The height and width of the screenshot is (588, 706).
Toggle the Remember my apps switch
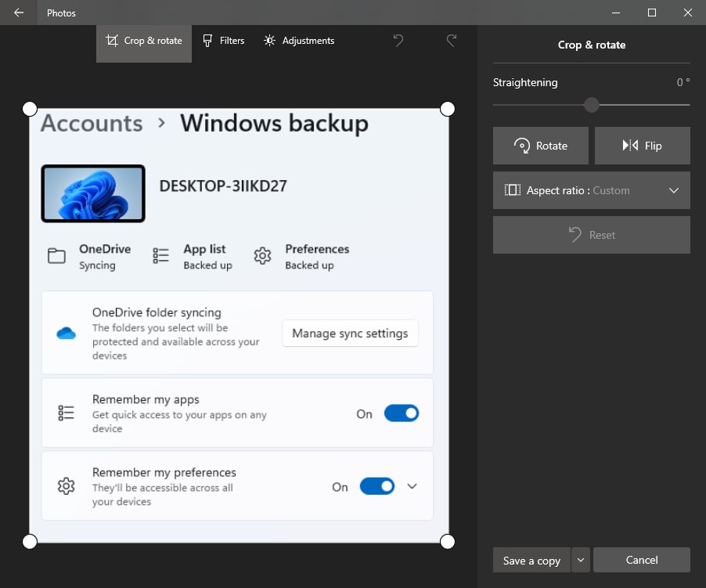click(x=402, y=413)
